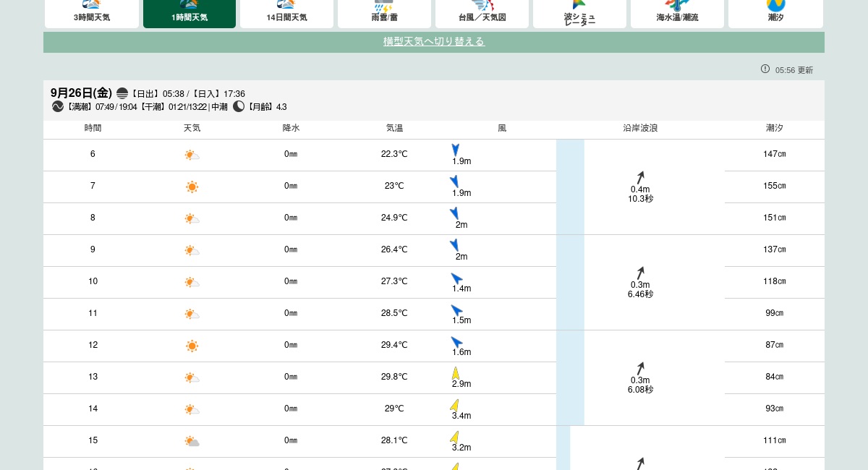Click the wave direction arrow above 0.4m
868x470 pixels.
tap(640, 178)
